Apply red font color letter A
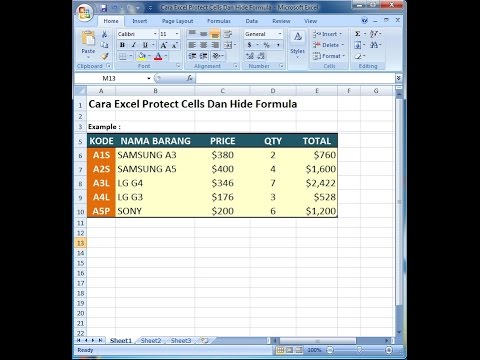480x360 pixels. tap(158, 56)
